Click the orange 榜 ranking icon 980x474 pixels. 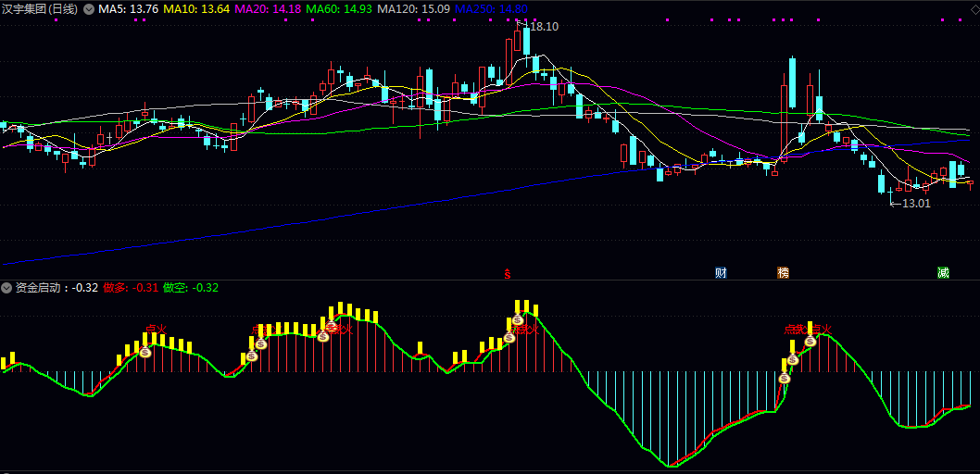784,272
